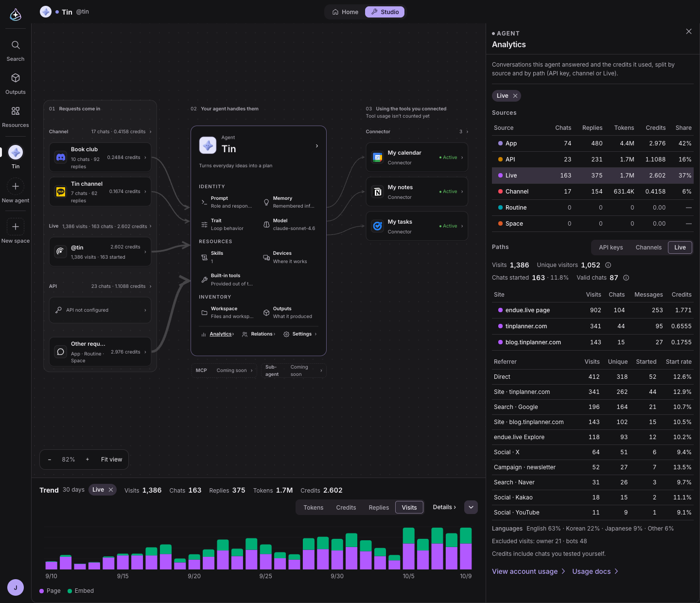
Task: Click the New space plus icon
Action: point(16,227)
